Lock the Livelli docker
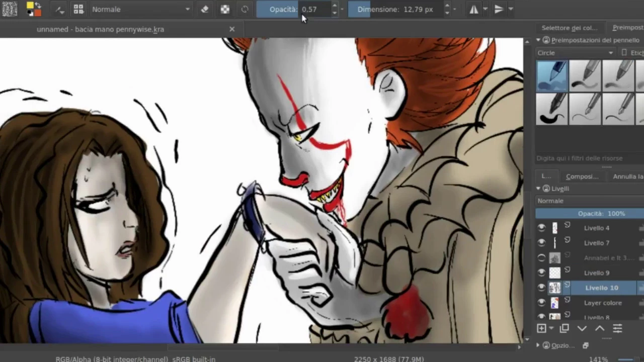The height and width of the screenshot is (362, 644). click(x=546, y=189)
